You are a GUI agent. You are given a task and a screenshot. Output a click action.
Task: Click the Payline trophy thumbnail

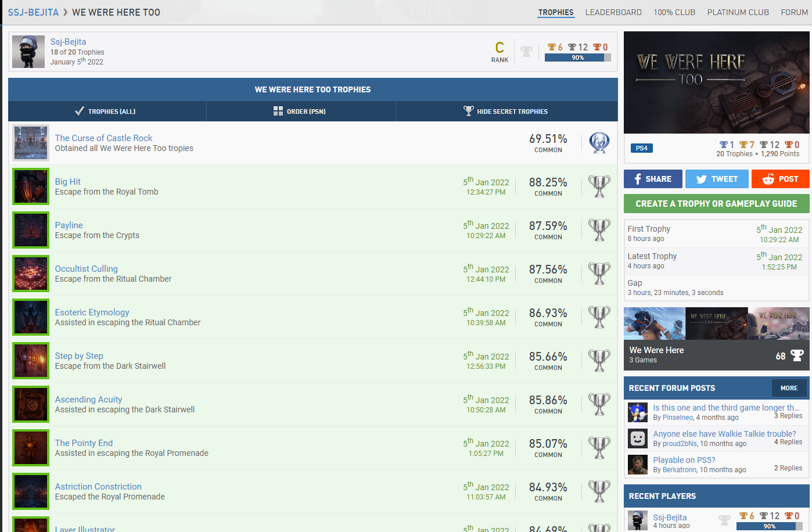pos(31,230)
